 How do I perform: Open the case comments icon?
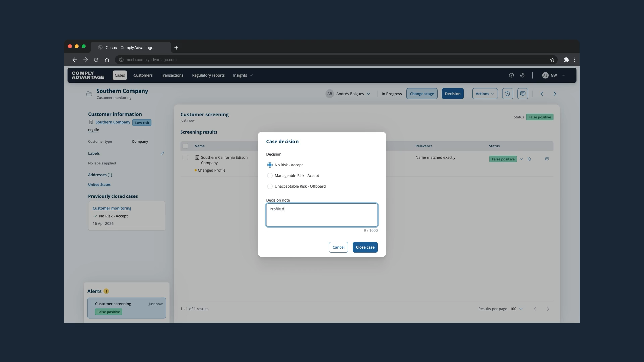tap(523, 94)
